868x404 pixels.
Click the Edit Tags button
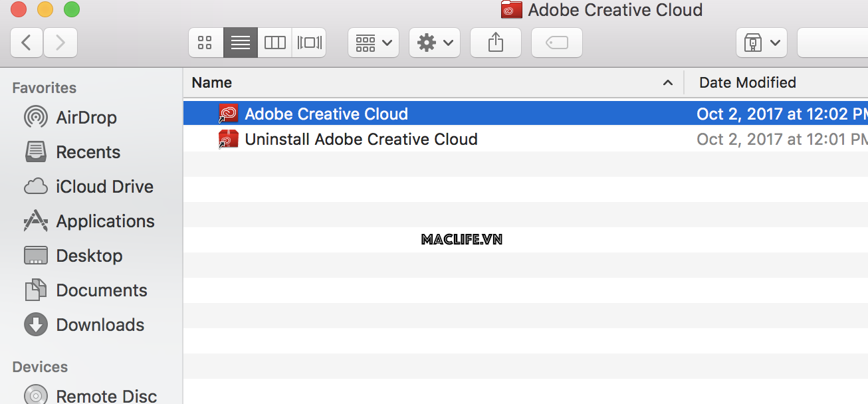coord(556,42)
